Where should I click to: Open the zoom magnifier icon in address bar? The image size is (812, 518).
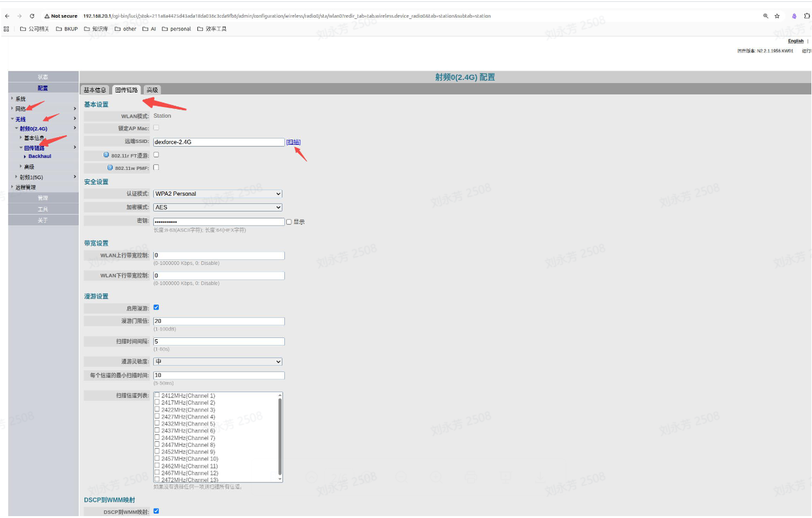tap(766, 16)
